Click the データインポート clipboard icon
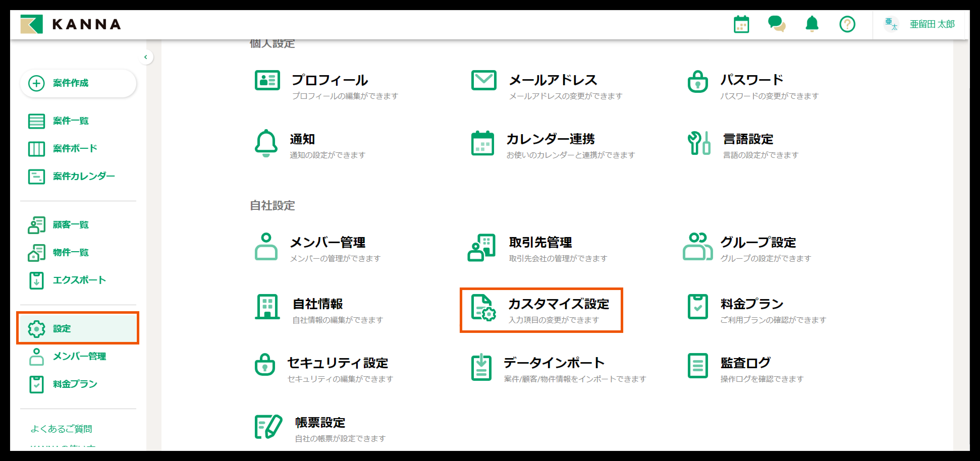Screen dimensions: 980x461 pyautogui.click(x=481, y=367)
